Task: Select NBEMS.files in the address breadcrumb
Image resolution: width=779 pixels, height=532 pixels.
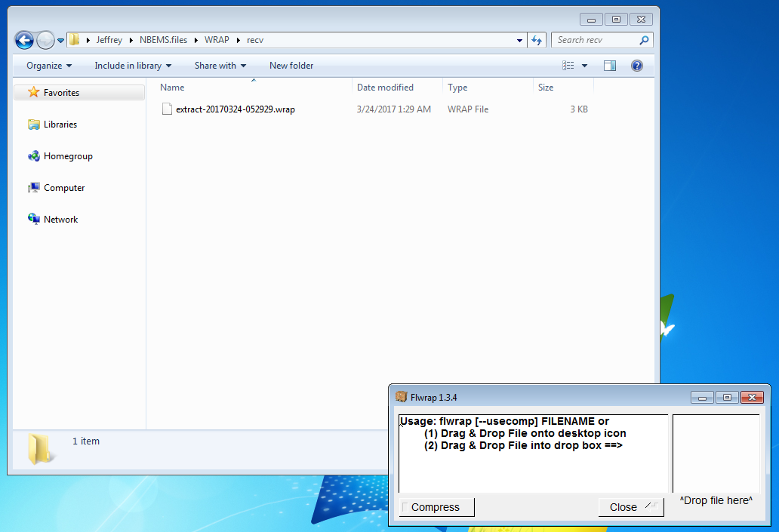Action: (x=164, y=40)
